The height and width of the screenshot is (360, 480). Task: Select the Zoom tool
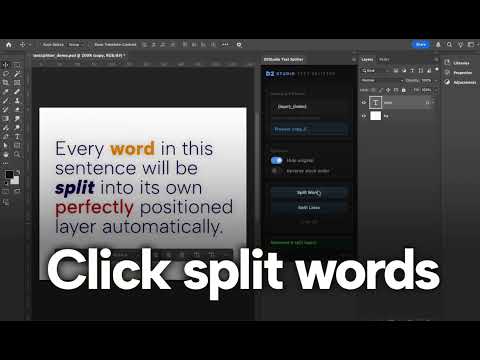[x=17, y=155]
